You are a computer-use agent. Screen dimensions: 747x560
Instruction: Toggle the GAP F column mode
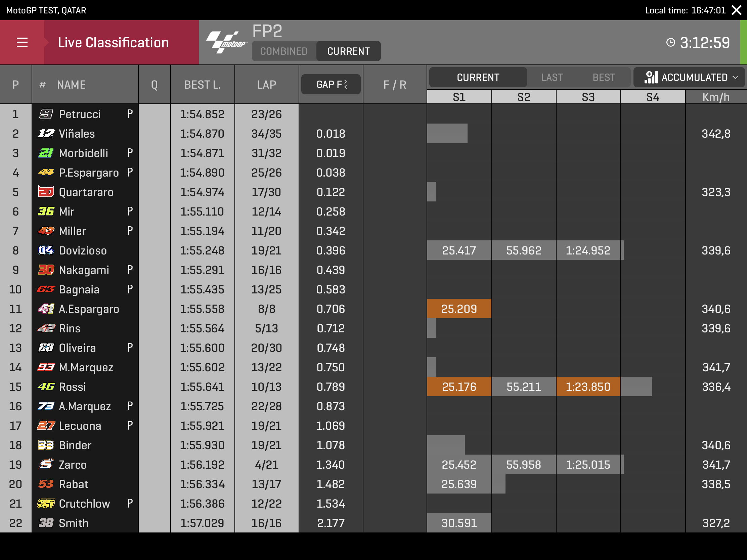pos(331,84)
